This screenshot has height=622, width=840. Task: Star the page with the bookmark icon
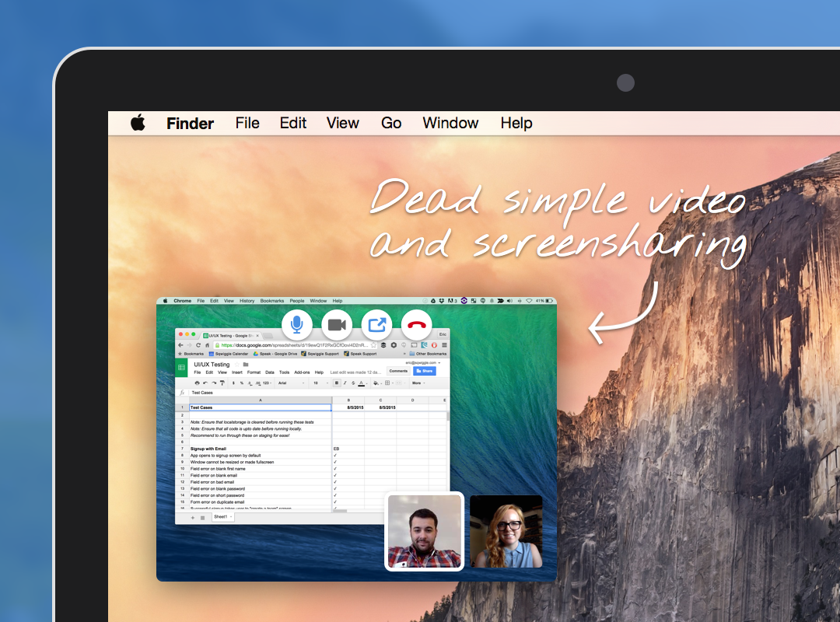[x=373, y=345]
